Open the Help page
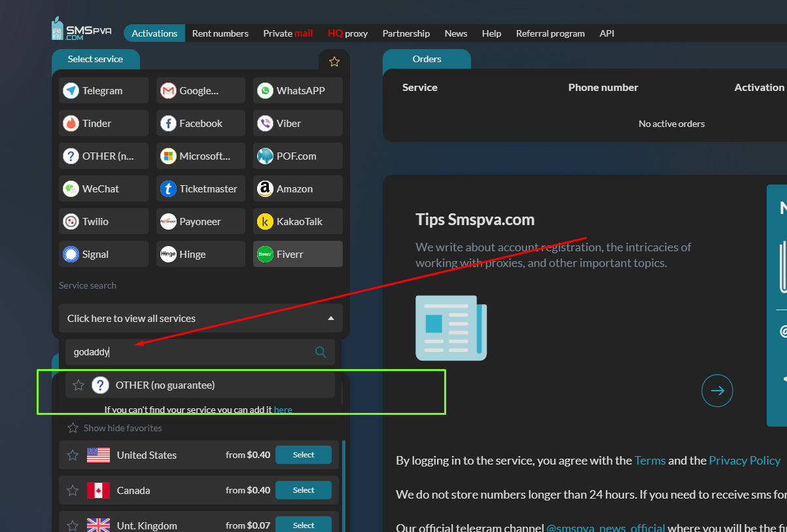 [x=491, y=33]
